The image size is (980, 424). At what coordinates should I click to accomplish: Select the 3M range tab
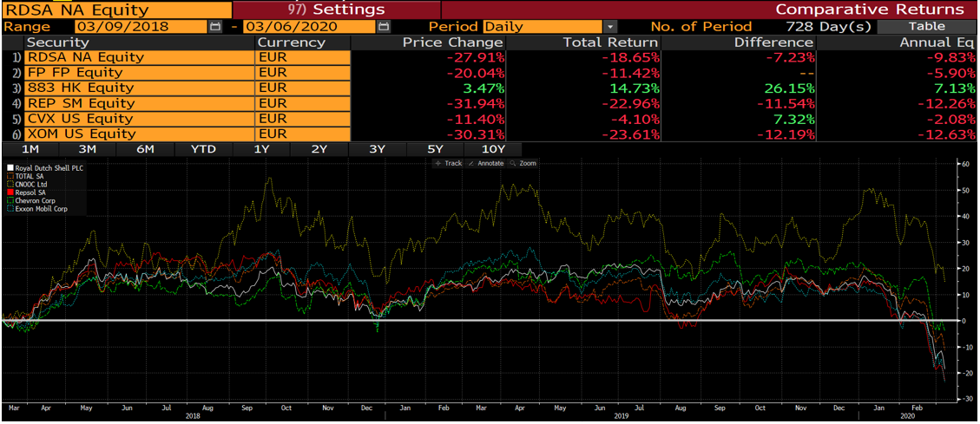point(87,149)
